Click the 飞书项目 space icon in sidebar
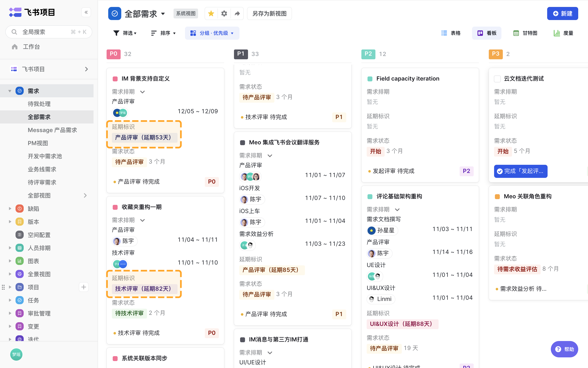Image resolution: width=588 pixels, height=368 pixels. (14, 69)
